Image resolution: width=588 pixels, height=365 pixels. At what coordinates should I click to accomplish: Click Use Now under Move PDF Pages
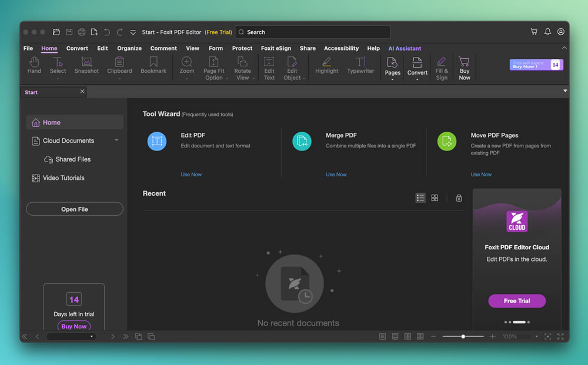click(481, 175)
